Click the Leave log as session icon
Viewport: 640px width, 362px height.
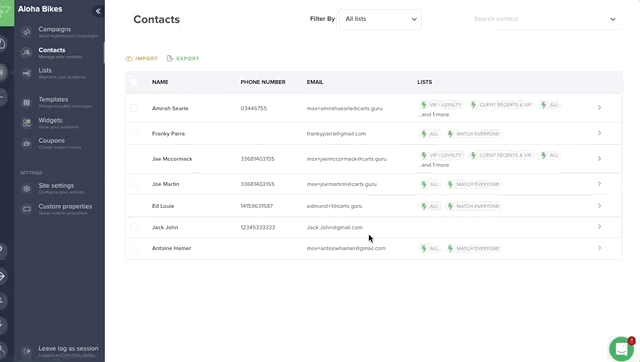tap(27, 351)
